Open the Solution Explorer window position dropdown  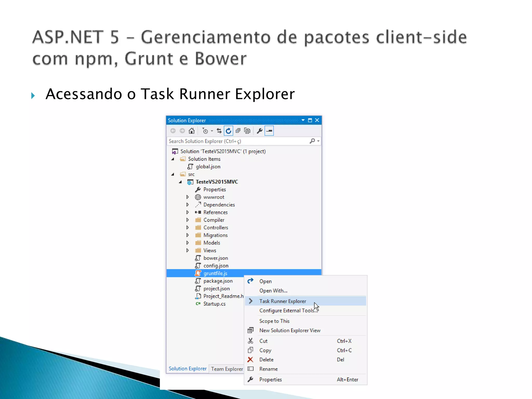click(x=303, y=120)
